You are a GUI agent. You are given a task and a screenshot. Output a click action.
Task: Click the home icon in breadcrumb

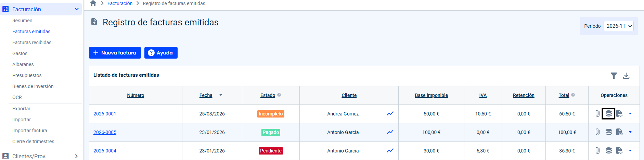tap(93, 3)
